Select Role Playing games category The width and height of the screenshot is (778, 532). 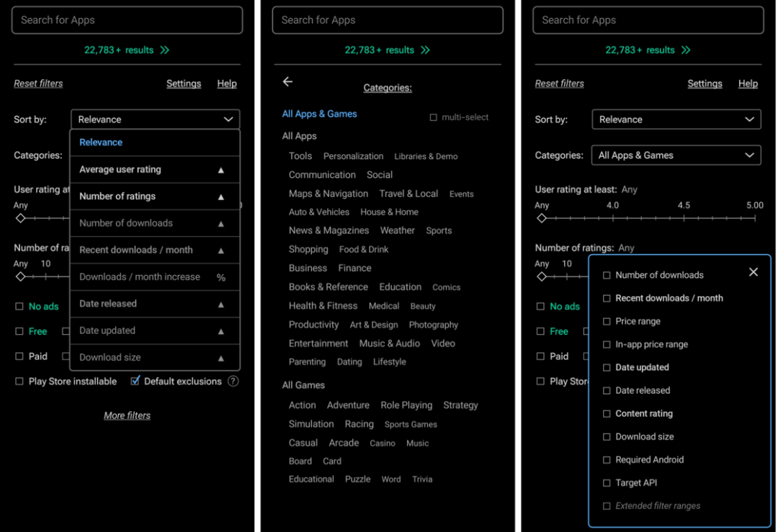pos(406,405)
